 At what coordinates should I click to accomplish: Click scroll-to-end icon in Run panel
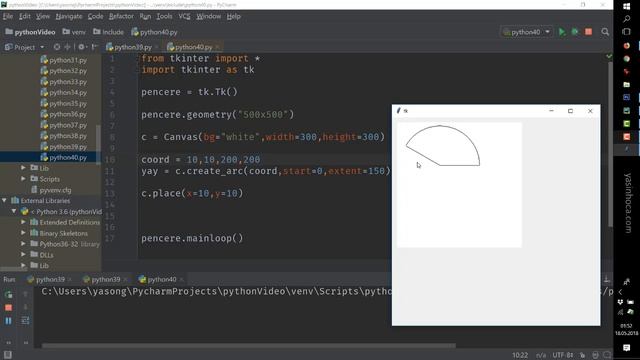pos(607,280)
